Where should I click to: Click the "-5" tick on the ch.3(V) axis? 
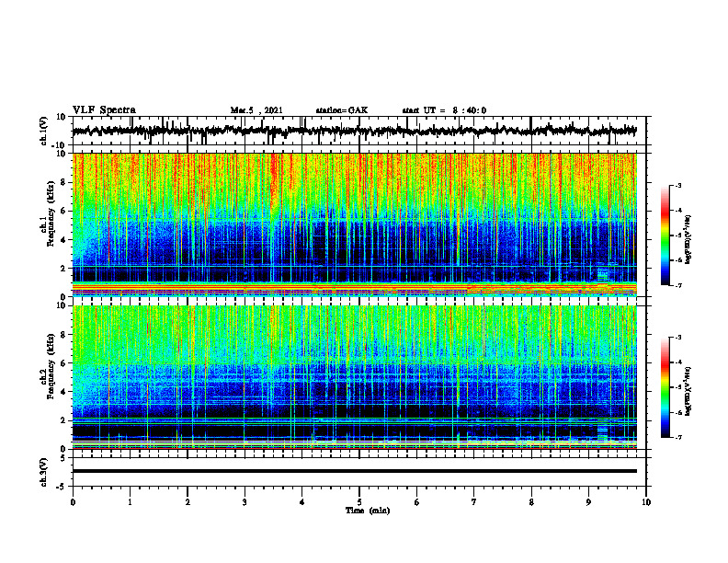[x=63, y=487]
